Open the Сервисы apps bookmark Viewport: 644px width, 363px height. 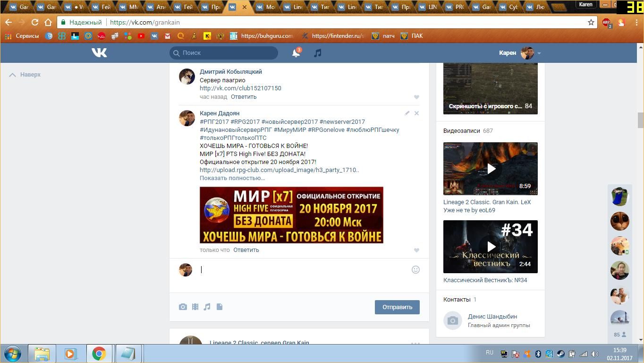(22, 36)
